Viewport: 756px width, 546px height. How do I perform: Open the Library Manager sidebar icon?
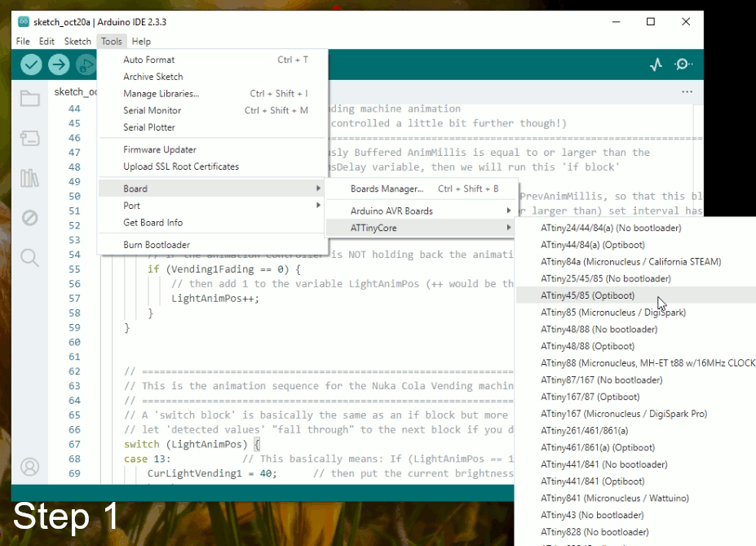pos(30,178)
